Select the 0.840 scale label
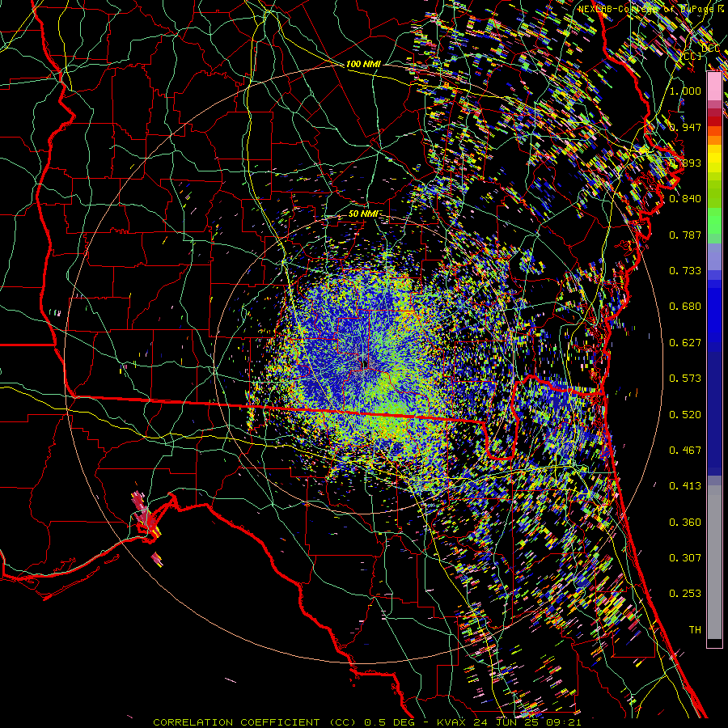728x728 pixels. tap(685, 199)
